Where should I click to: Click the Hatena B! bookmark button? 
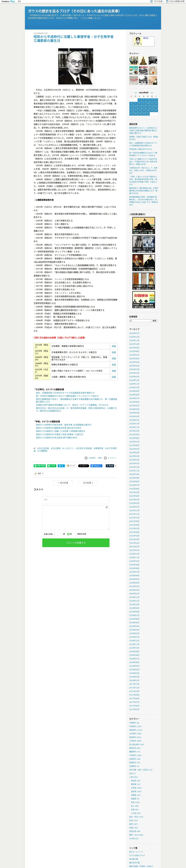[x=61, y=466]
